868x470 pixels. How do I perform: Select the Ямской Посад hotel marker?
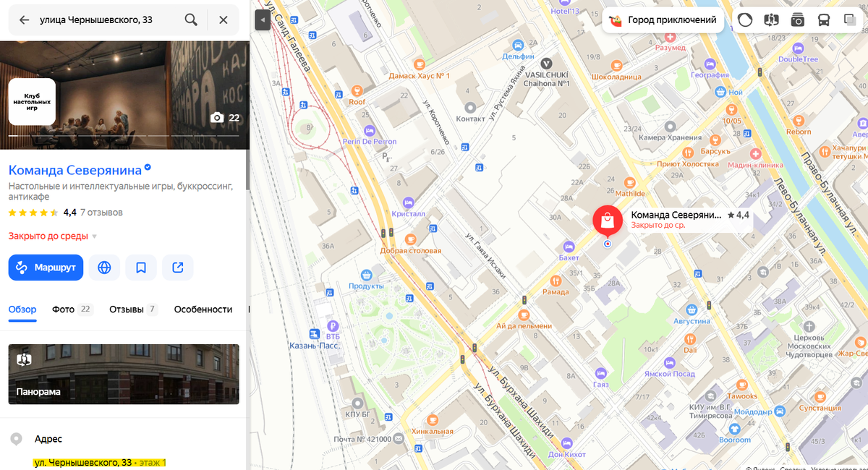coord(670,362)
